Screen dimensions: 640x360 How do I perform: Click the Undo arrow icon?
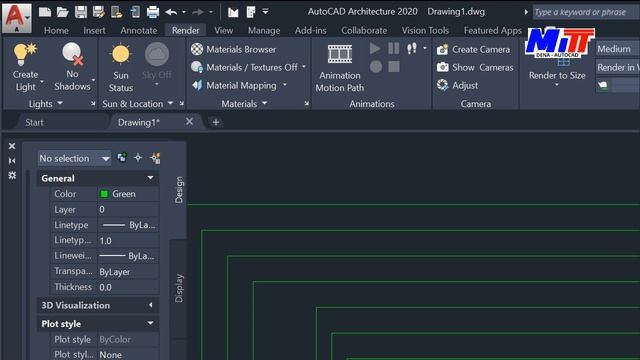click(171, 12)
